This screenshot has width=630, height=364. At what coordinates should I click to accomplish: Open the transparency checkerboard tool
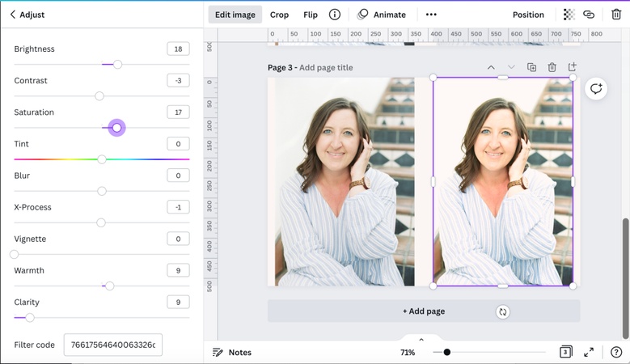pos(569,15)
